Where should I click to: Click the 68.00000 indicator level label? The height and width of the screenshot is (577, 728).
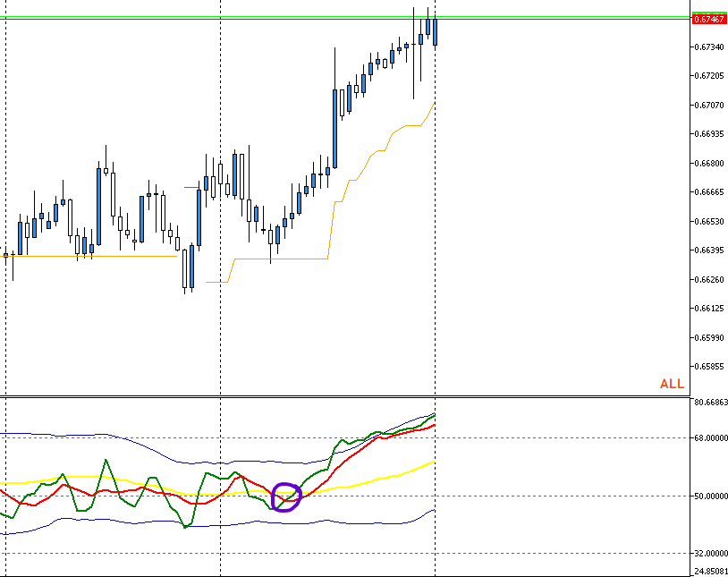[711, 438]
